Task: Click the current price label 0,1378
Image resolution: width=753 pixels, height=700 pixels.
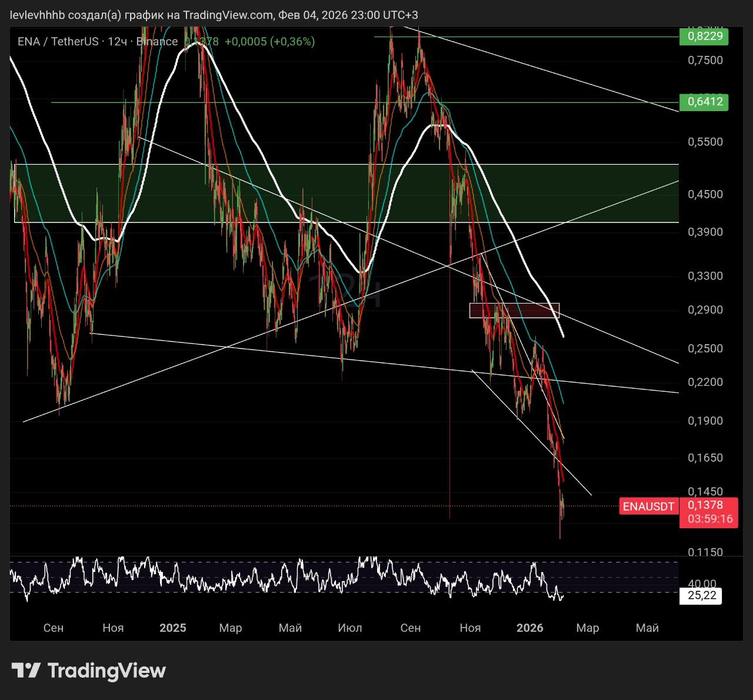Action: point(705,505)
